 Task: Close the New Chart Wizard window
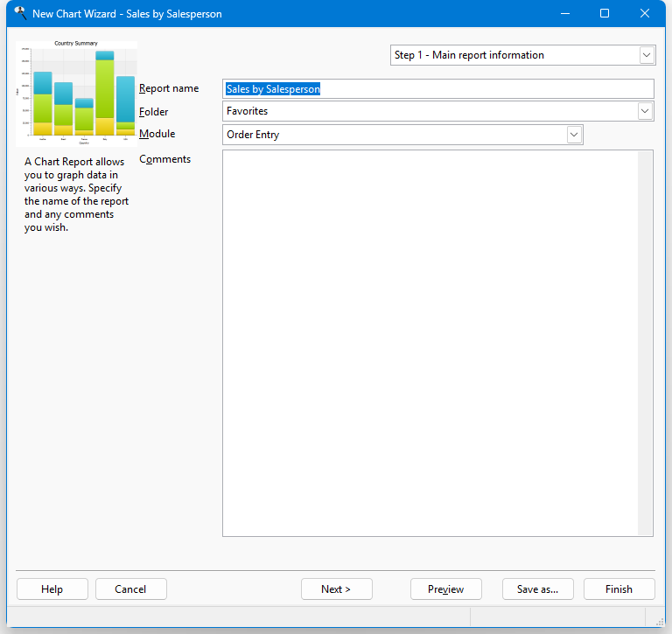pos(645,13)
